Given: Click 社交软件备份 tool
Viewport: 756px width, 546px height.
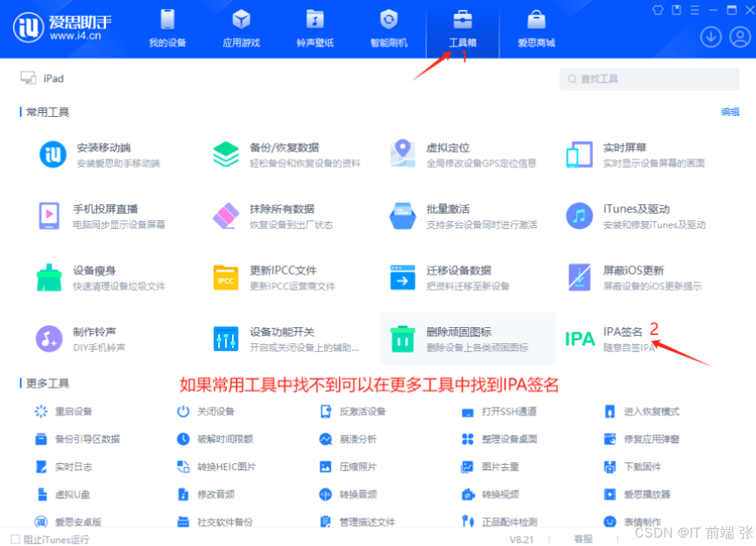Looking at the screenshot, I should point(215,522).
